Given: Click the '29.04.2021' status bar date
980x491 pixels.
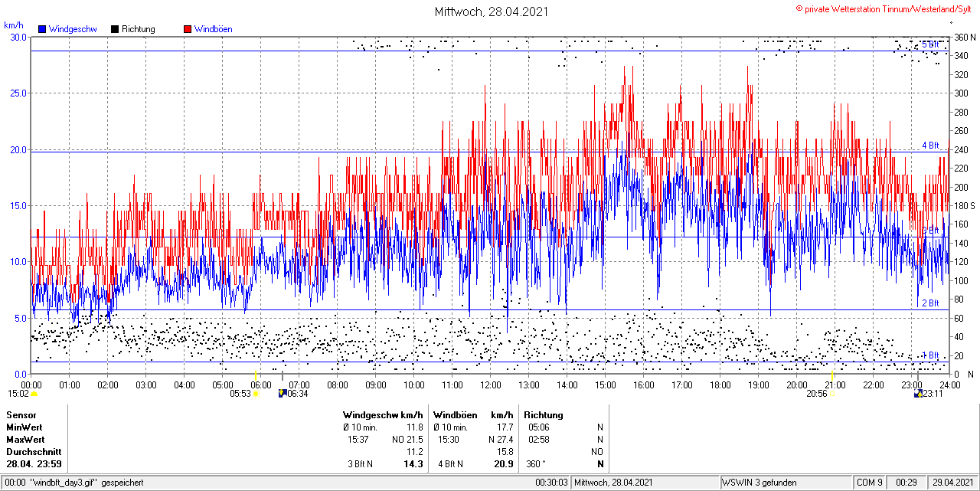Looking at the screenshot, I should [952, 483].
